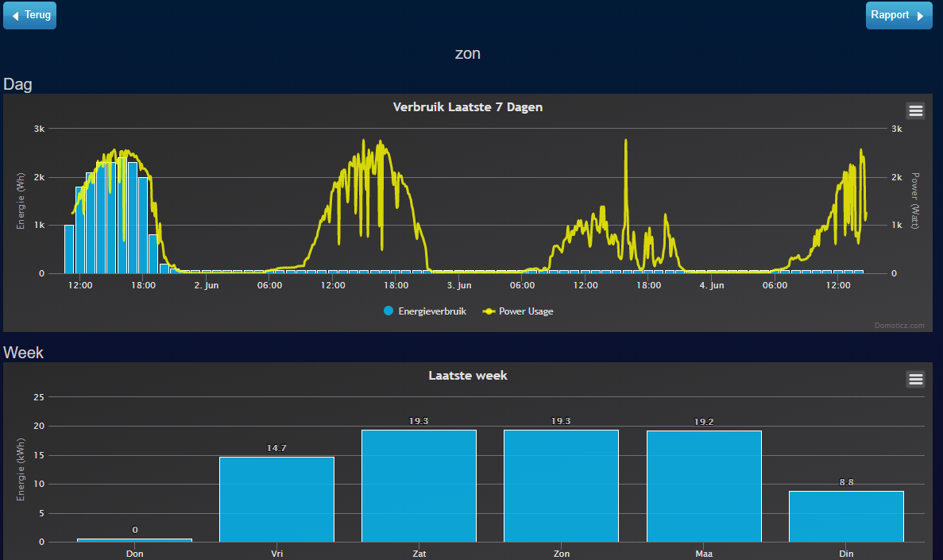Click the yellow Power Usage legend marker
943x560 pixels.
click(489, 311)
